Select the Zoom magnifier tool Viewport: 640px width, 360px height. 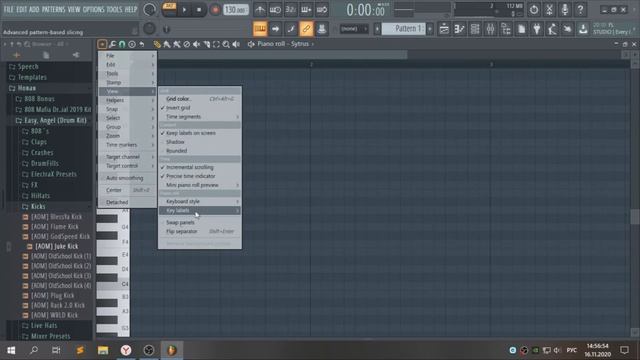pos(226,44)
